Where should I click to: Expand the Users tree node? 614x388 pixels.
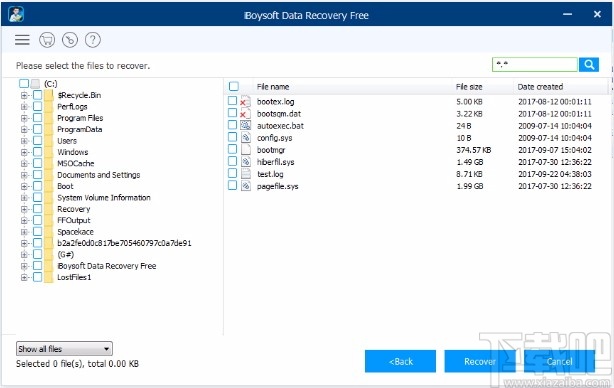click(x=24, y=141)
